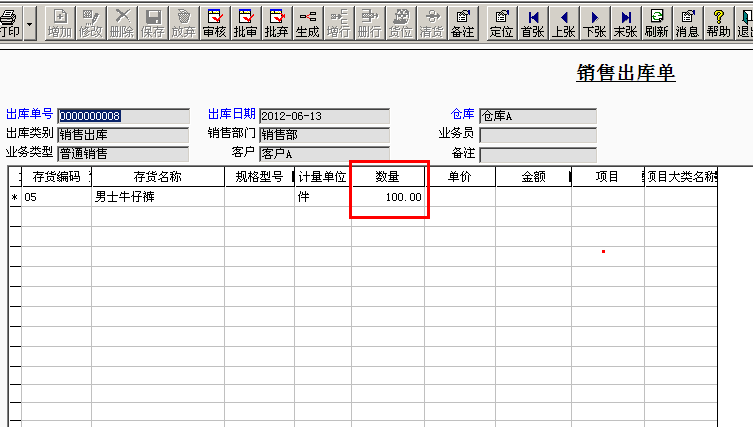Viewport: 753px width, 427px height.
Task: Click the Modify (修改) toolbar button
Action: [91, 23]
